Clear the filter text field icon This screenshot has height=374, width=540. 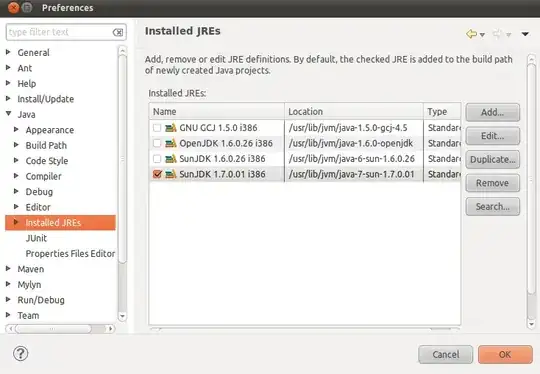click(x=118, y=32)
